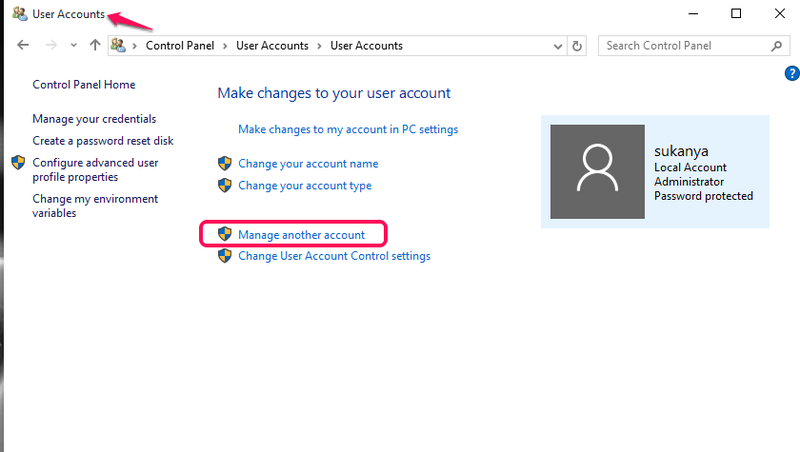This screenshot has height=452, width=800.
Task: Expand the chevron before Control Panel breadcrumb
Action: tap(135, 46)
